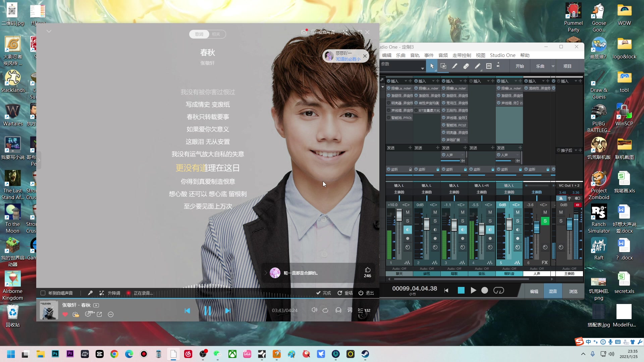This screenshot has height=362, width=644.
Task: Click the pitch shift 升降调 icon
Action: pyautogui.click(x=102, y=293)
